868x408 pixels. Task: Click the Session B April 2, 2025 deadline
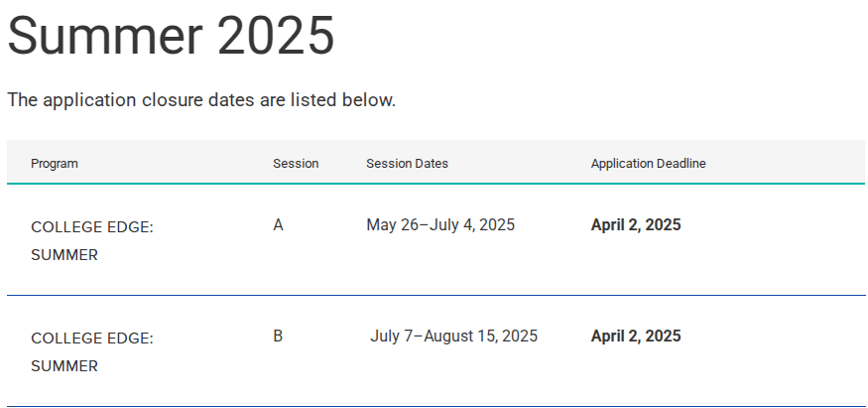(636, 337)
